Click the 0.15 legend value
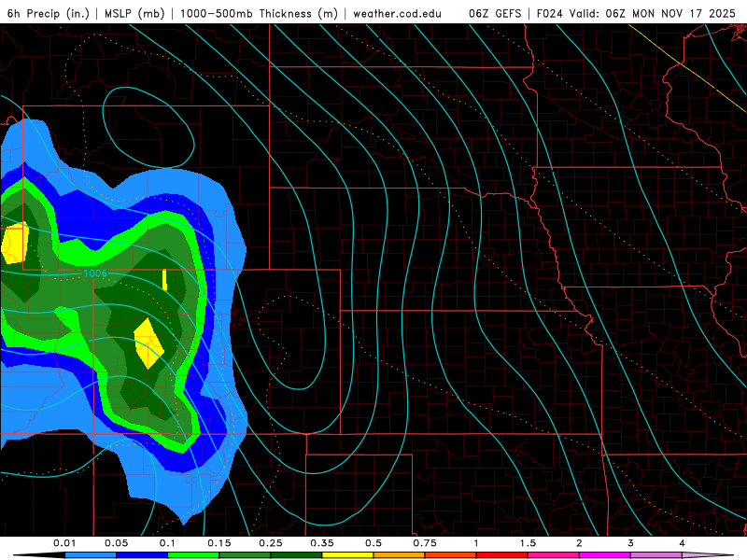Viewport: 747px width, 560px height. [x=219, y=543]
